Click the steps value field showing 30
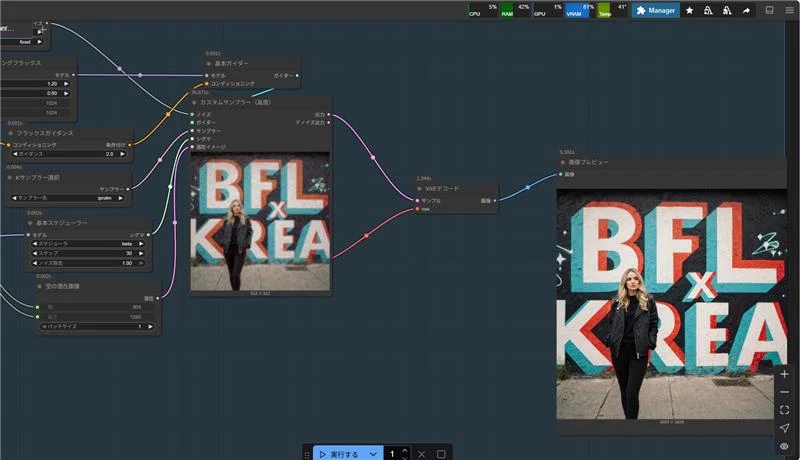800x460 pixels. pos(88,253)
